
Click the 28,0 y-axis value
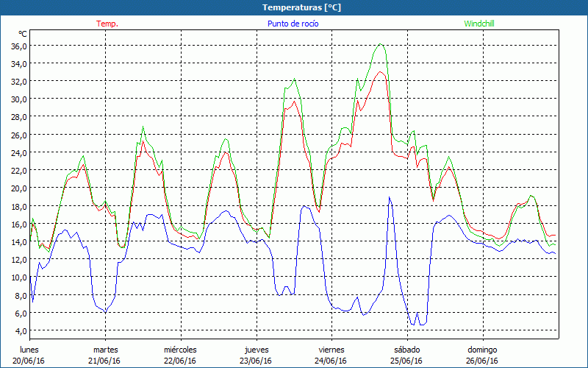click(19, 117)
